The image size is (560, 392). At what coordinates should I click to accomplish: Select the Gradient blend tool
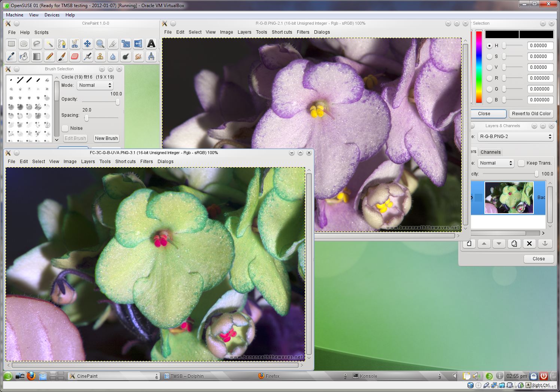(x=37, y=56)
